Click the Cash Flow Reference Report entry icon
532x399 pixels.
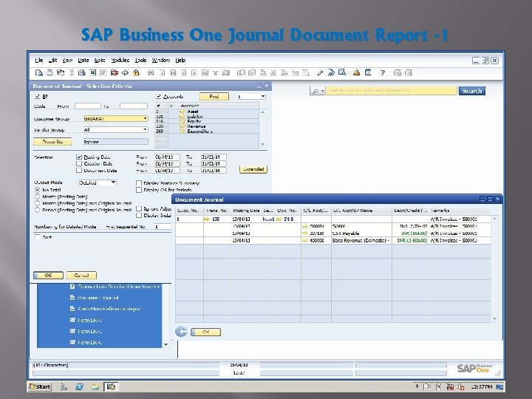point(72,309)
